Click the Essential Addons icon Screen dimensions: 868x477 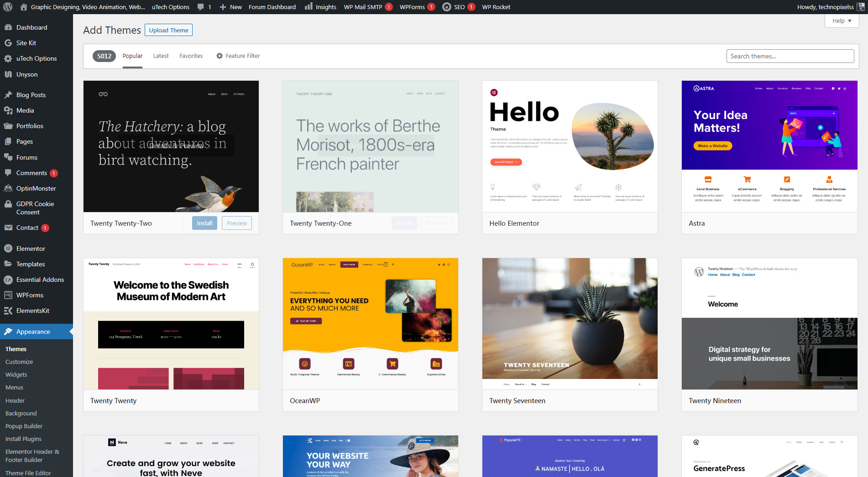8,280
